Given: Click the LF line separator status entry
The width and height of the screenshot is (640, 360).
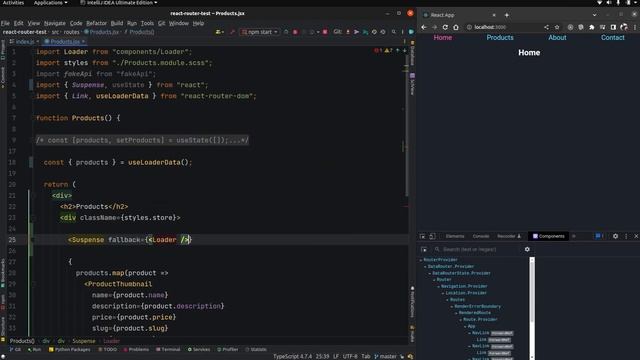Looking at the screenshot, I should point(336,356).
